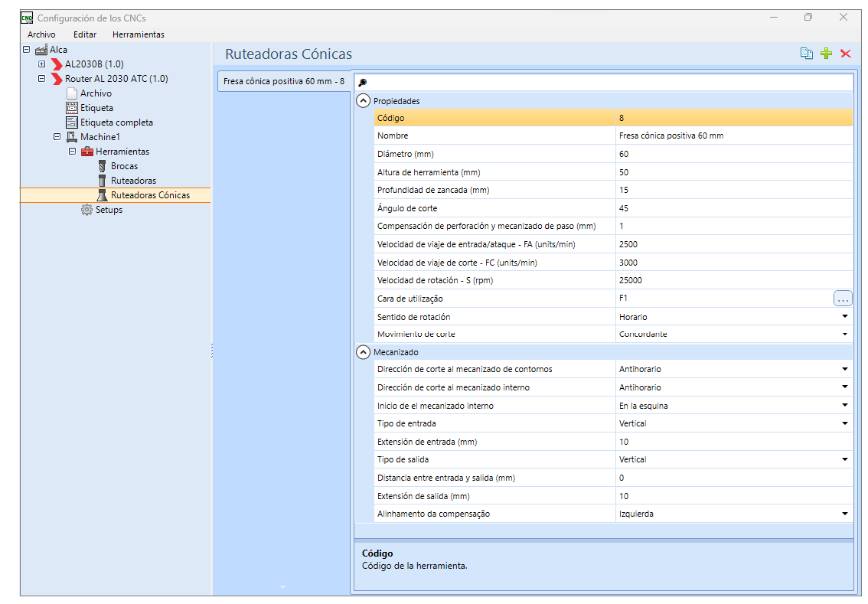Click the Cara de utilização property label
This screenshot has width=868, height=604.
[x=410, y=299]
